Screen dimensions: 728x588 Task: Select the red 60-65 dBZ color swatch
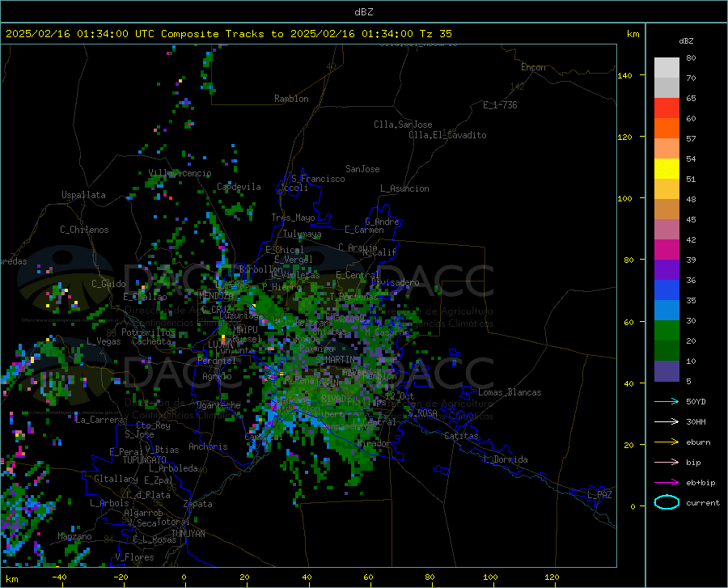pos(667,108)
